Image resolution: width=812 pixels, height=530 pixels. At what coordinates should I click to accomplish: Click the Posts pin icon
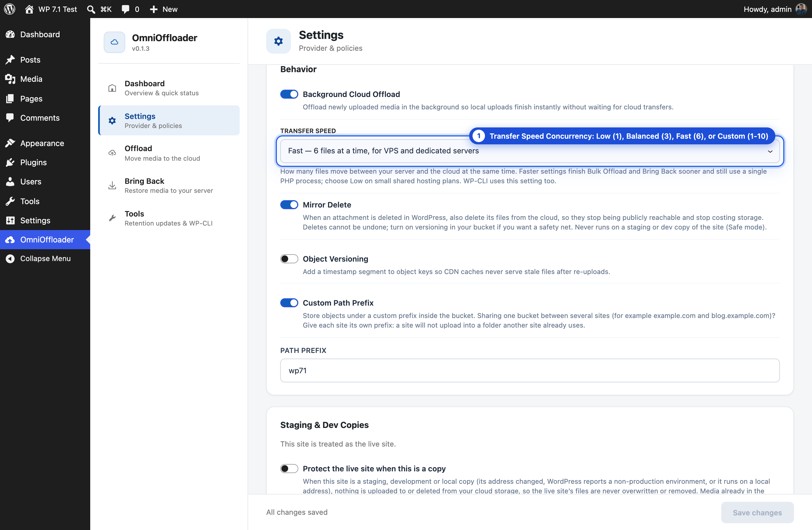point(10,60)
